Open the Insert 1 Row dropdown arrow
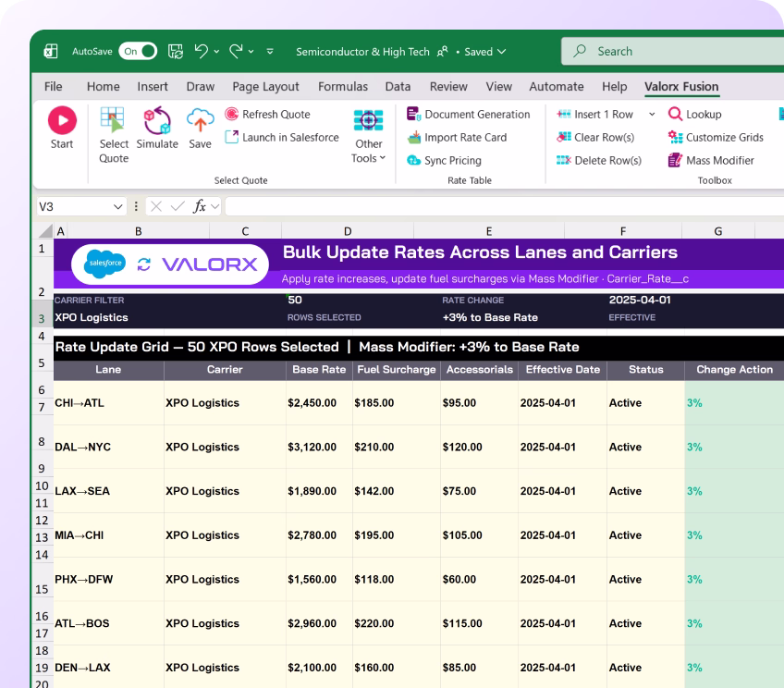Image resolution: width=784 pixels, height=688 pixels. (652, 115)
